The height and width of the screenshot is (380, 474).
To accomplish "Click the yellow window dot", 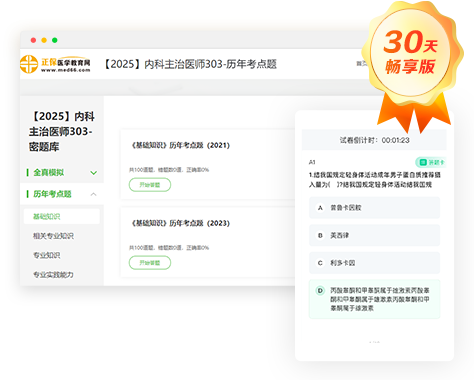I will tap(44, 40).
